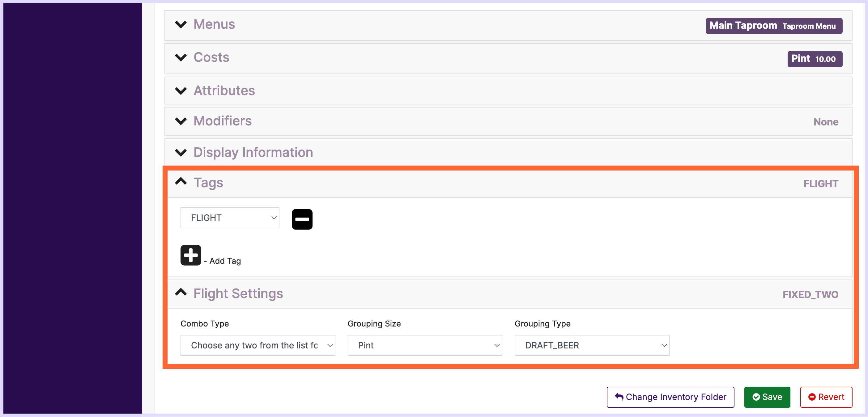Image resolution: width=868 pixels, height=417 pixels.
Task: Click the FIXED_TWO summary label
Action: [x=811, y=294]
